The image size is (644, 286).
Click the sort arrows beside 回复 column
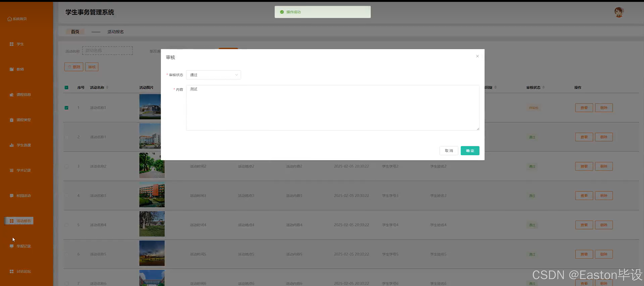coord(495,87)
